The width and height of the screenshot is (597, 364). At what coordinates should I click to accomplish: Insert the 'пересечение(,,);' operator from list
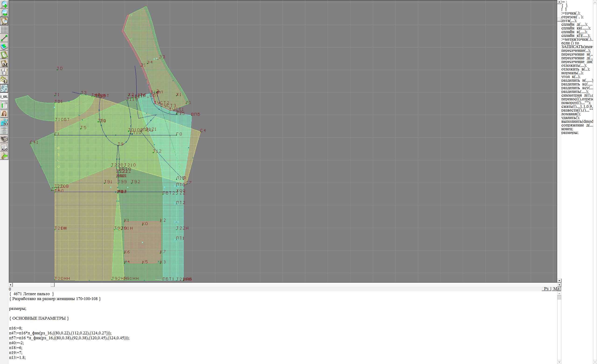point(576,50)
